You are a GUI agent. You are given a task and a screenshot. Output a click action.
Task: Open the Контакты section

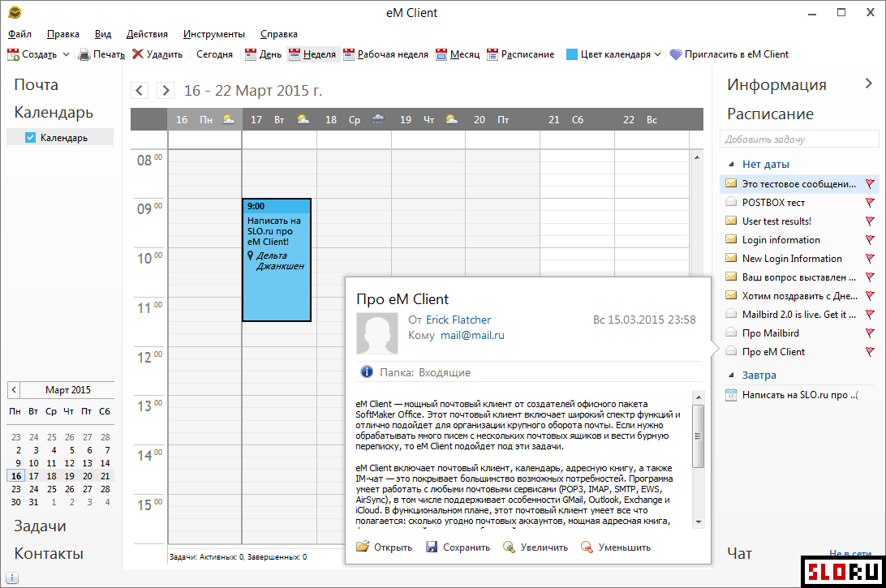click(x=49, y=554)
